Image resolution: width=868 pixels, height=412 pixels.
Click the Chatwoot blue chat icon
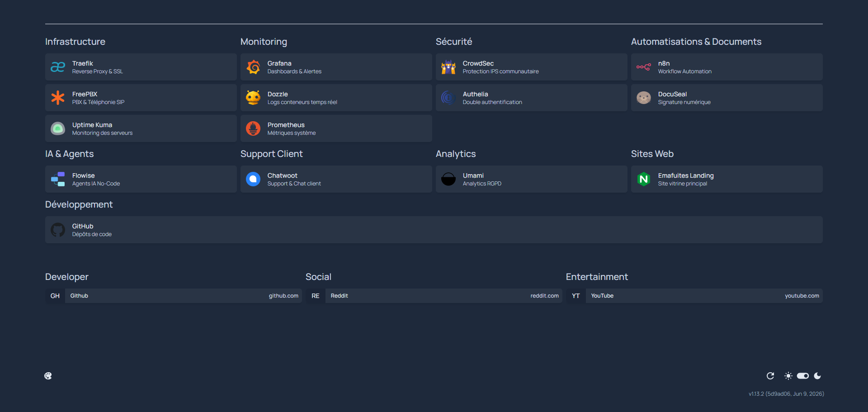pos(253,179)
